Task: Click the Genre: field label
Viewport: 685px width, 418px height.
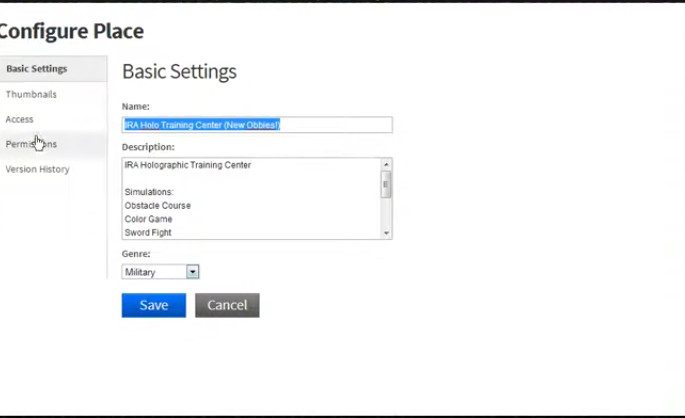Action: [x=136, y=254]
